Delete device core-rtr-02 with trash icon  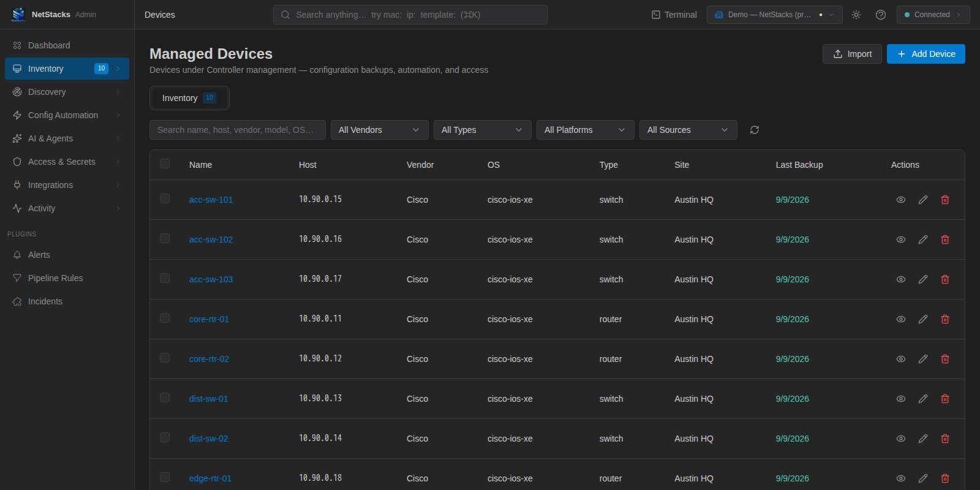tap(945, 359)
